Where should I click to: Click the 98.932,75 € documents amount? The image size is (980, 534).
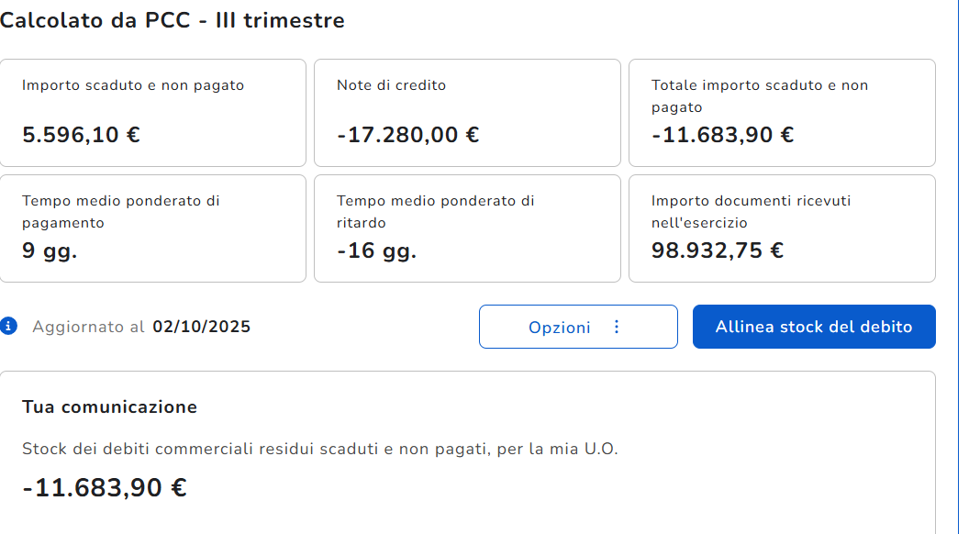[x=717, y=250]
